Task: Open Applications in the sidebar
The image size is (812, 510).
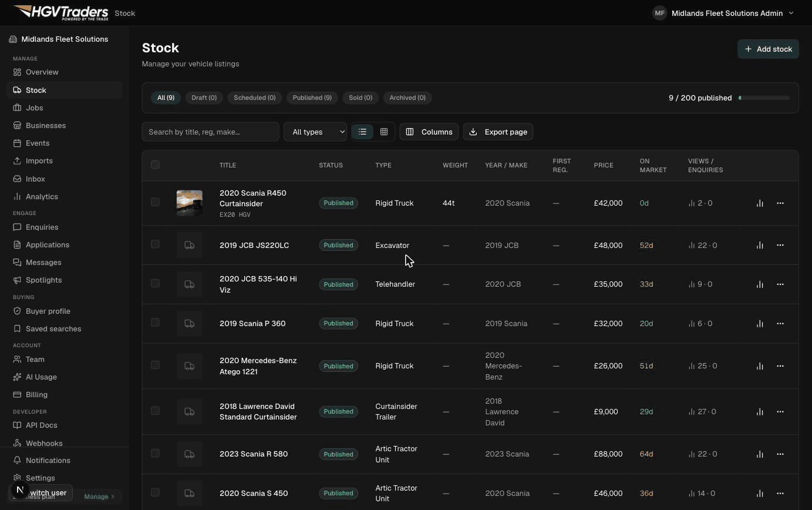Action: click(x=65, y=244)
